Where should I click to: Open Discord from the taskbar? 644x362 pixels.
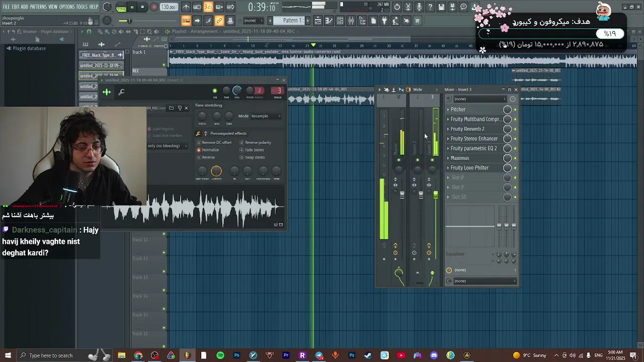click(434, 355)
